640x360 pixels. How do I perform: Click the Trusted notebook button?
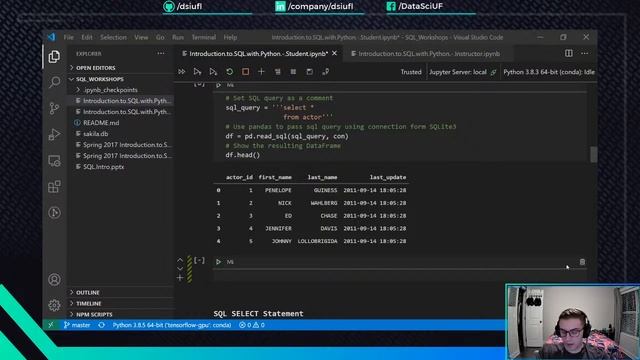coord(411,72)
